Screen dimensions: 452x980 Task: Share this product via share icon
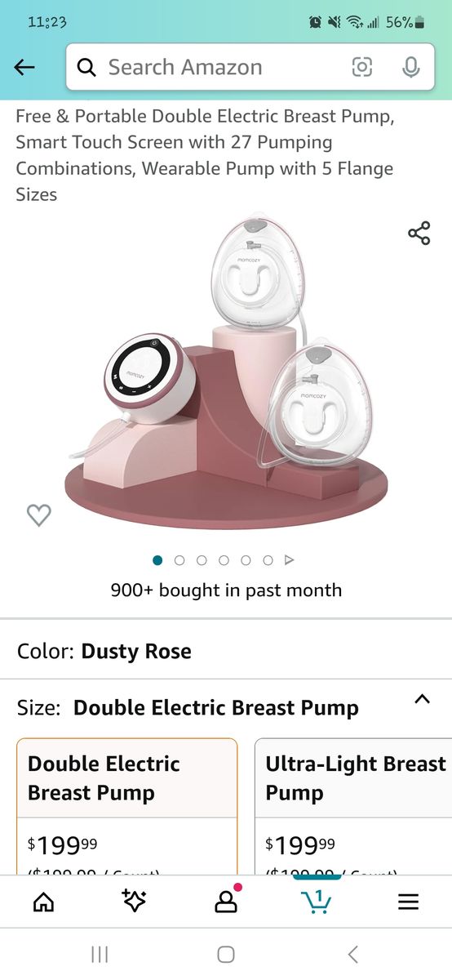point(419,234)
